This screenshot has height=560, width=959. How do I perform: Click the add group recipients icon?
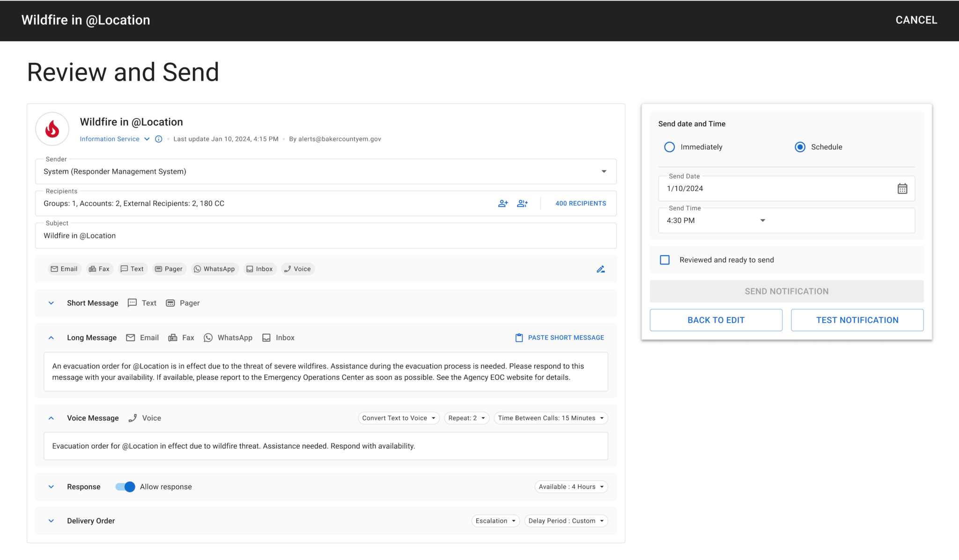pos(522,204)
